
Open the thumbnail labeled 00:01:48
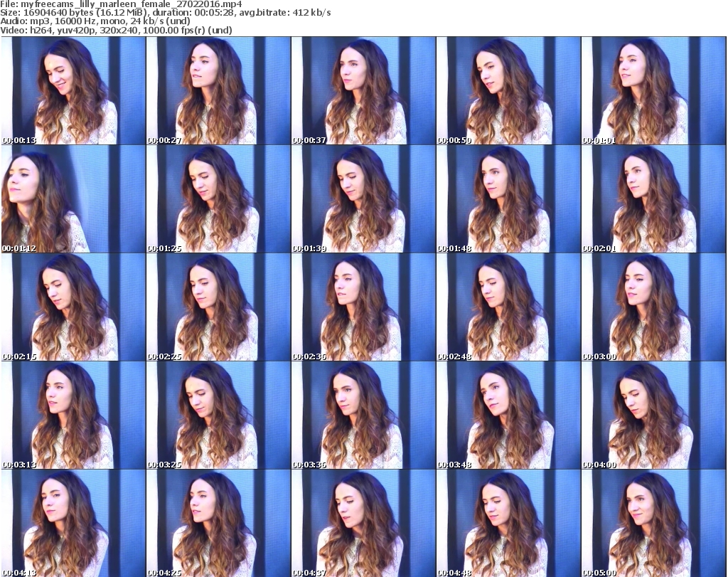[508, 198]
